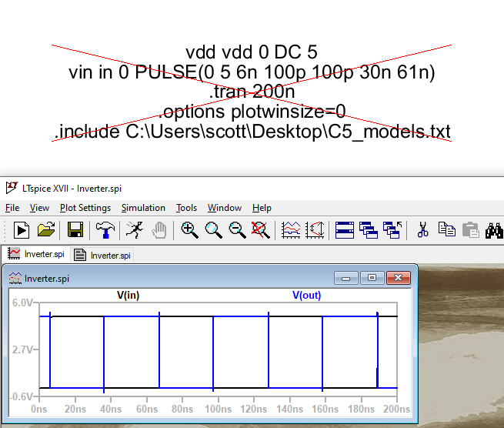Click the Open file folder icon
The image size is (504, 428).
coord(46,229)
